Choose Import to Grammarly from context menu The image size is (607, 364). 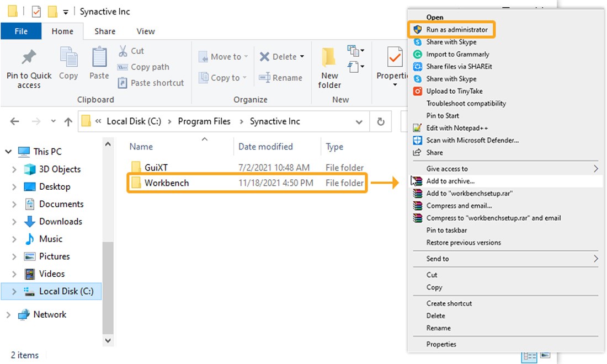coord(457,54)
